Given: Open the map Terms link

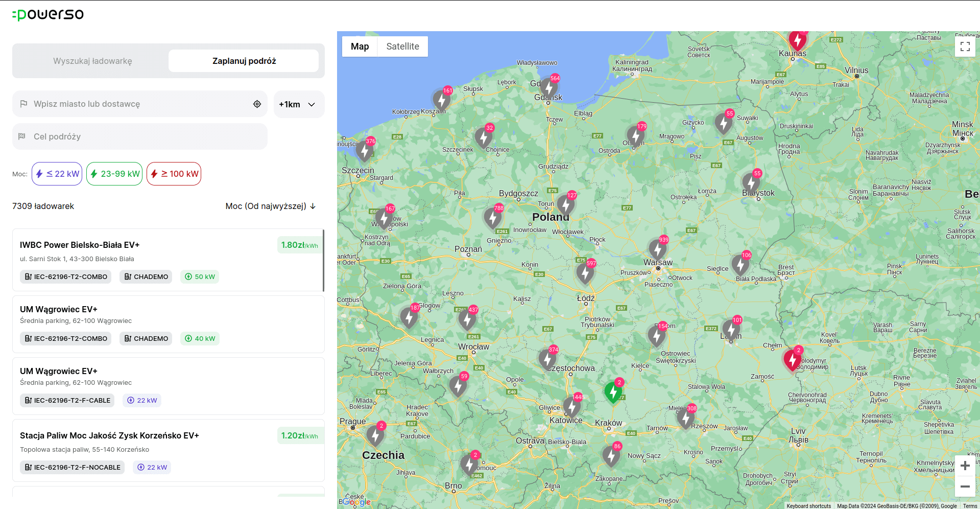Looking at the screenshot, I should click(x=970, y=506).
